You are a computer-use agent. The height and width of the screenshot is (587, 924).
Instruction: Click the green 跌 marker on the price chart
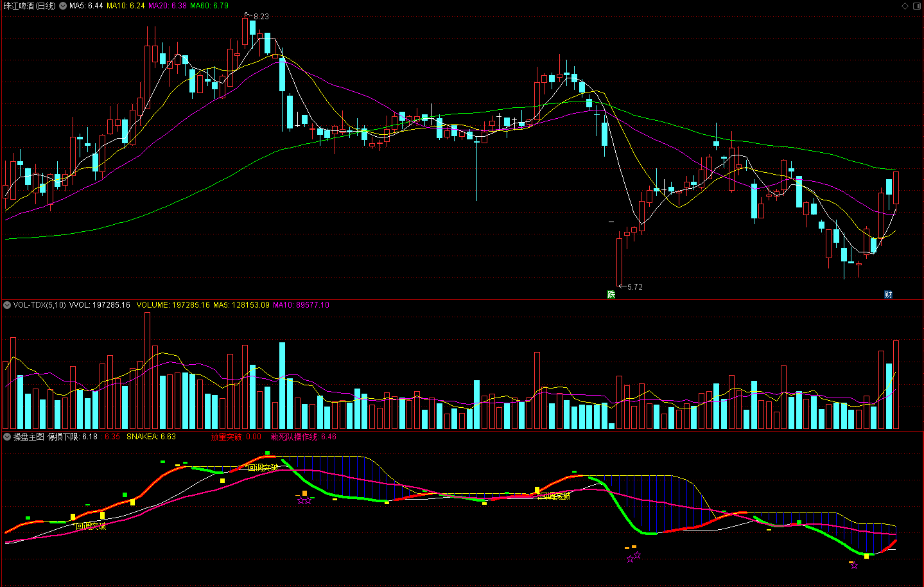611,294
